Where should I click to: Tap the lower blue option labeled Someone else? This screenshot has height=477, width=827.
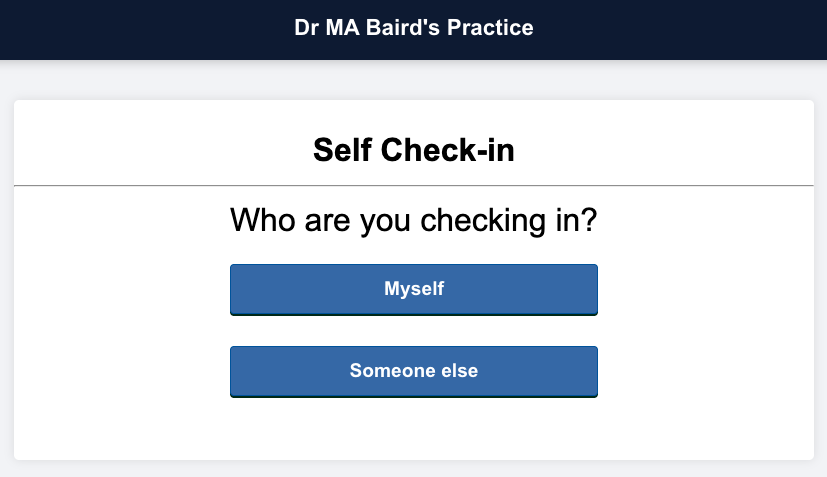[413, 371]
